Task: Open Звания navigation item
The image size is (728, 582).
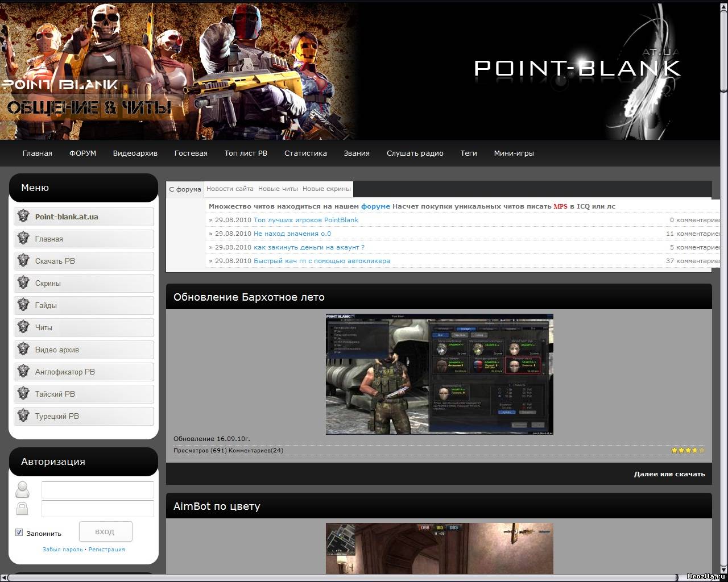Action: tap(357, 153)
